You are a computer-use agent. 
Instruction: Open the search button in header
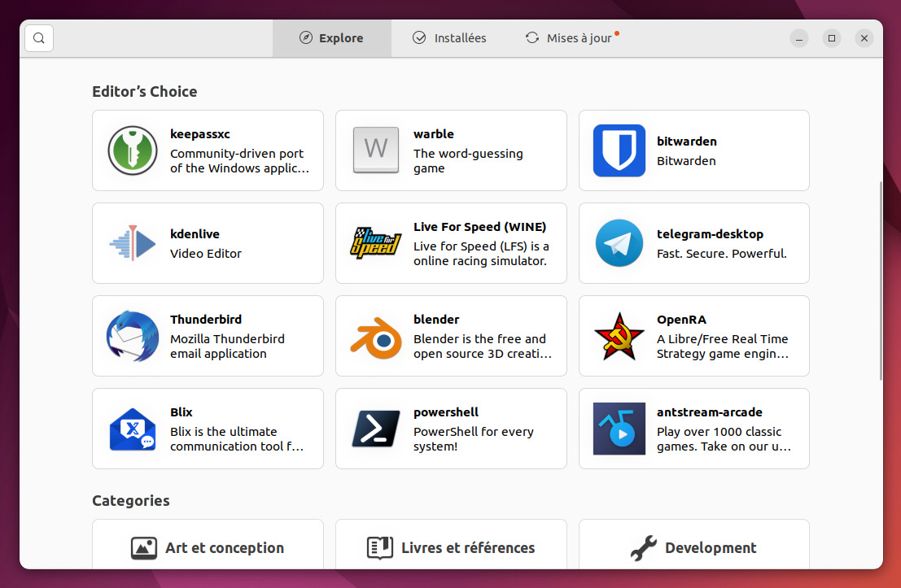39,38
